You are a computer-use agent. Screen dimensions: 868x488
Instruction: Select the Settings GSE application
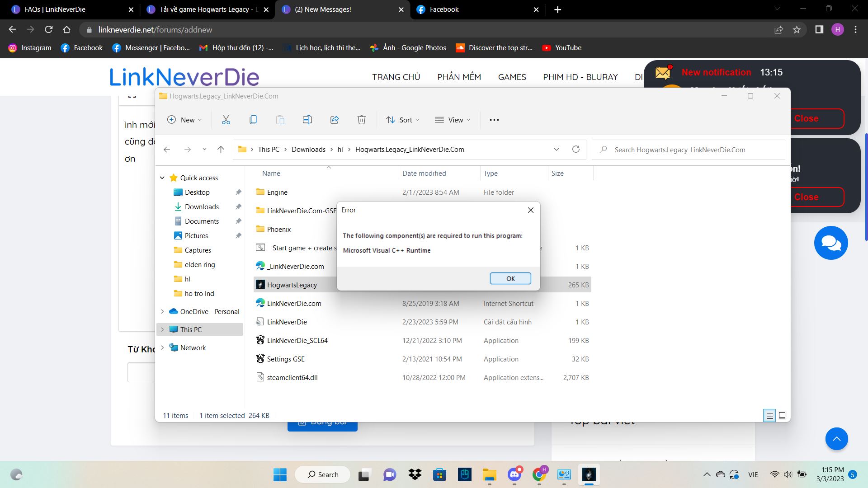pyautogui.click(x=286, y=358)
